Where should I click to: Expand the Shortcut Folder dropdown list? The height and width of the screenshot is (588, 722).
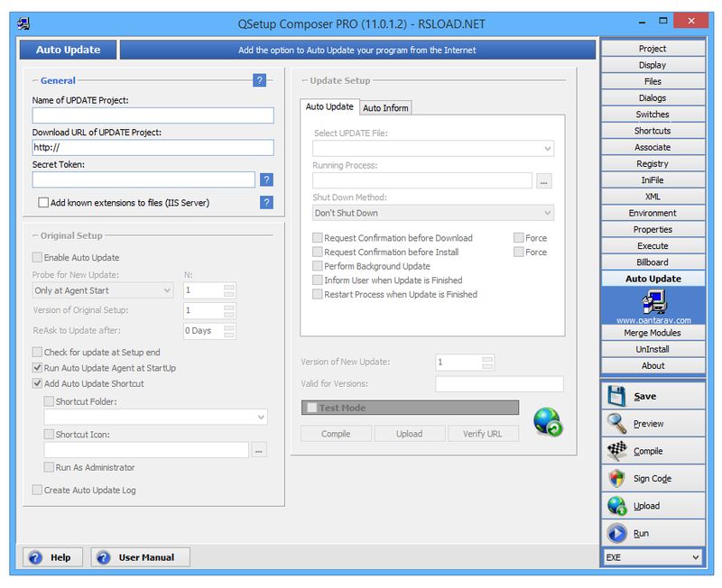(155, 417)
